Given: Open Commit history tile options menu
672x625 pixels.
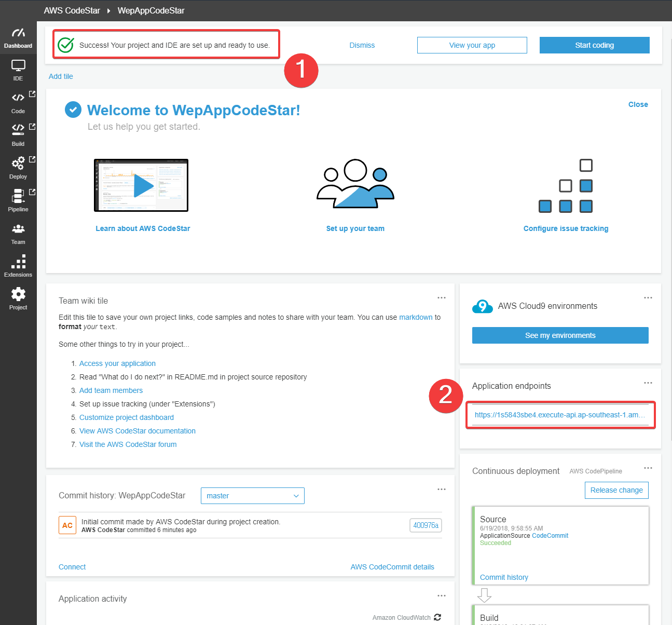Looking at the screenshot, I should pos(442,489).
